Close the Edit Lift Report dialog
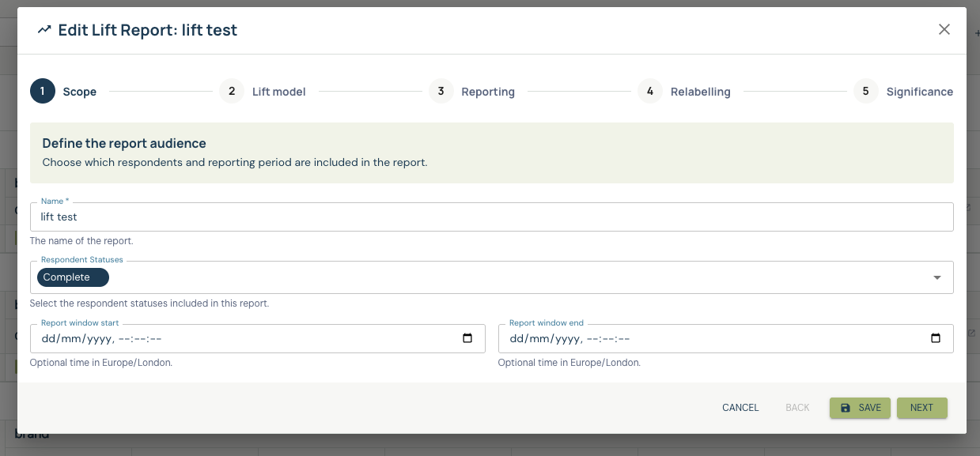980x456 pixels. 944,29
